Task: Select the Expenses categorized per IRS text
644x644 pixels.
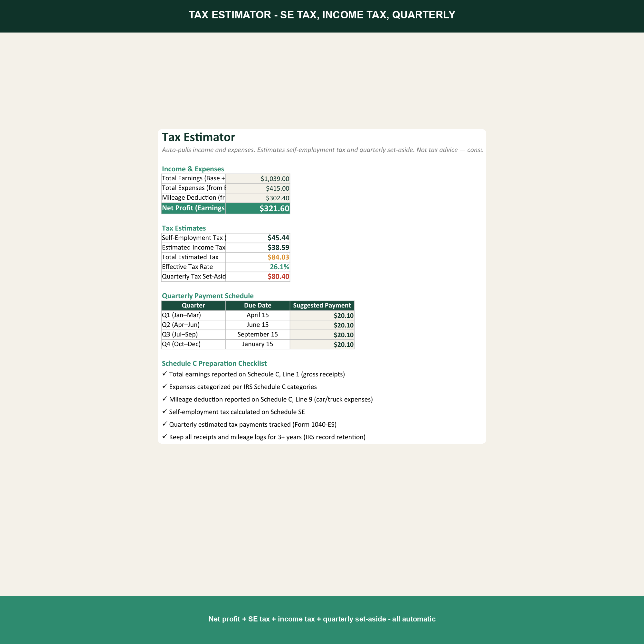Action: [243, 387]
